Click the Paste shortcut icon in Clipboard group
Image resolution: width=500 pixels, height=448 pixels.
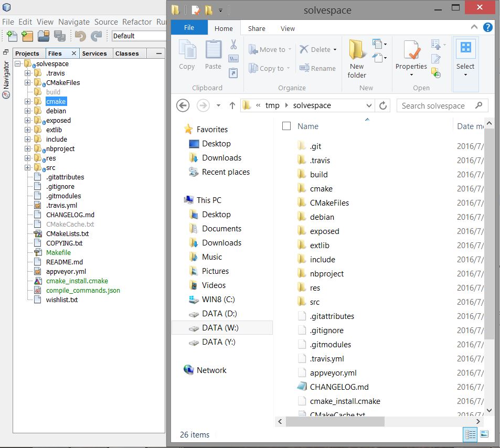click(x=233, y=73)
